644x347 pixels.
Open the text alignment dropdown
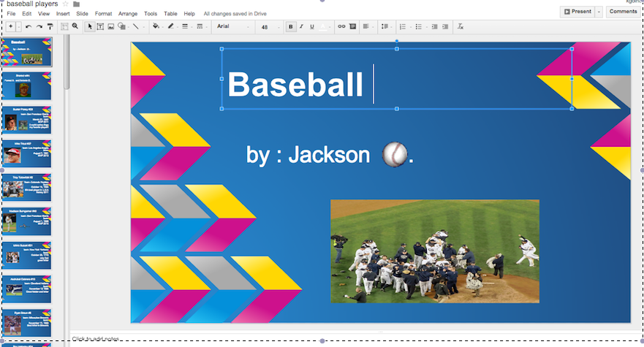[368, 27]
